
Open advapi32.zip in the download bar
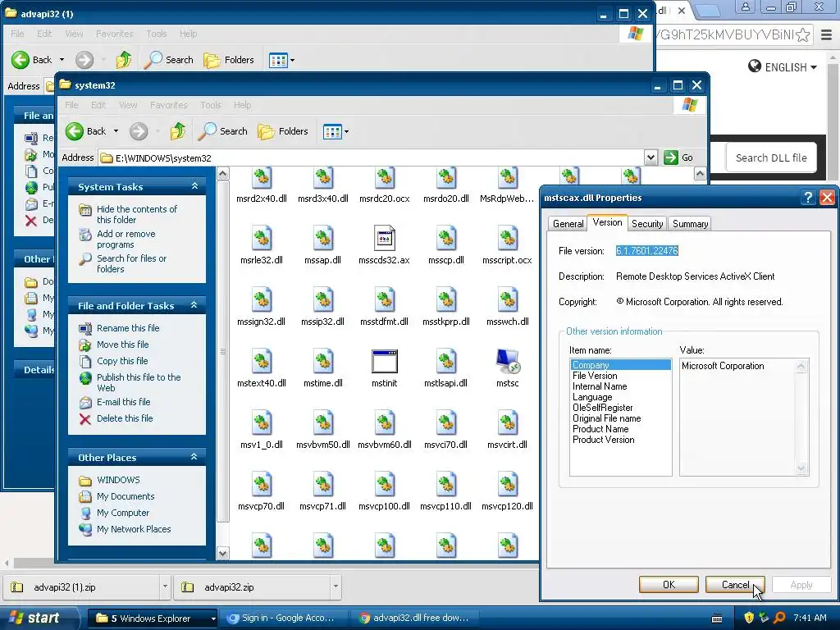point(252,587)
